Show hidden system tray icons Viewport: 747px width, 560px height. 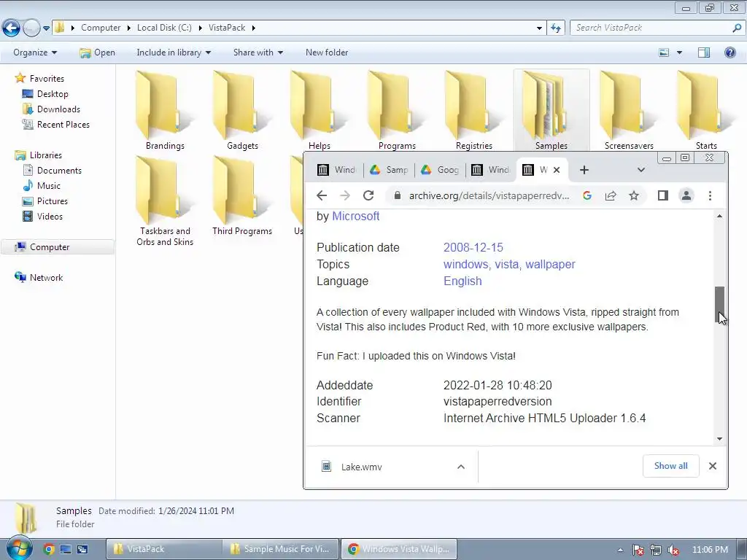[620, 550]
